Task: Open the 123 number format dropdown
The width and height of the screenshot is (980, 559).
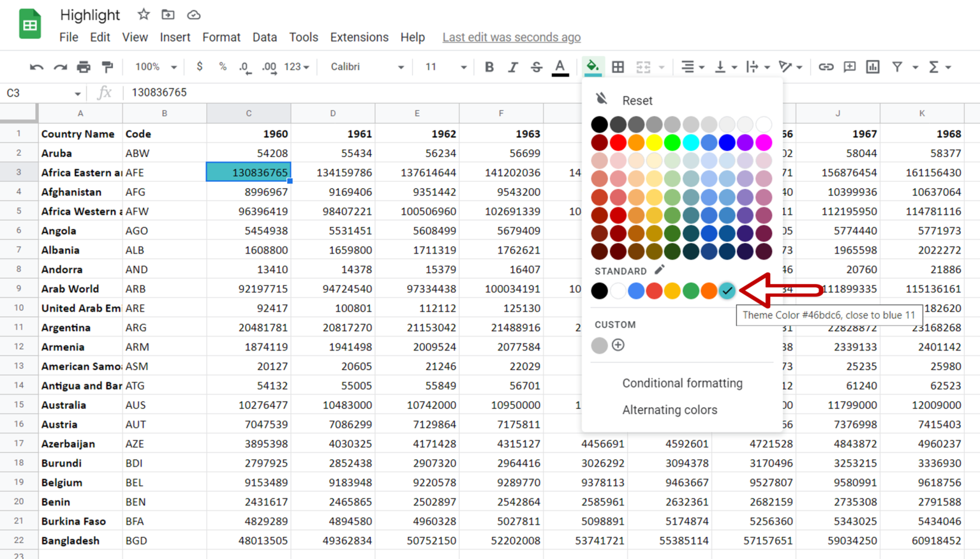Action: click(x=297, y=66)
